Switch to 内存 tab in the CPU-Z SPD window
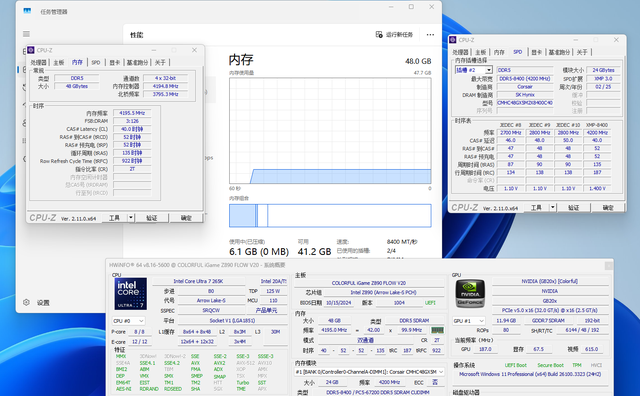The image size is (640, 396). click(x=499, y=52)
